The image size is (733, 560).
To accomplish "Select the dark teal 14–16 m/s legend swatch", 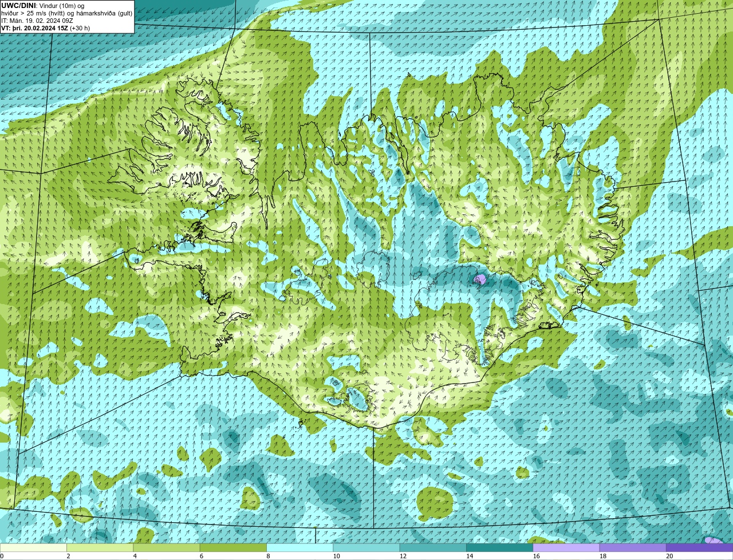I will click(499, 547).
